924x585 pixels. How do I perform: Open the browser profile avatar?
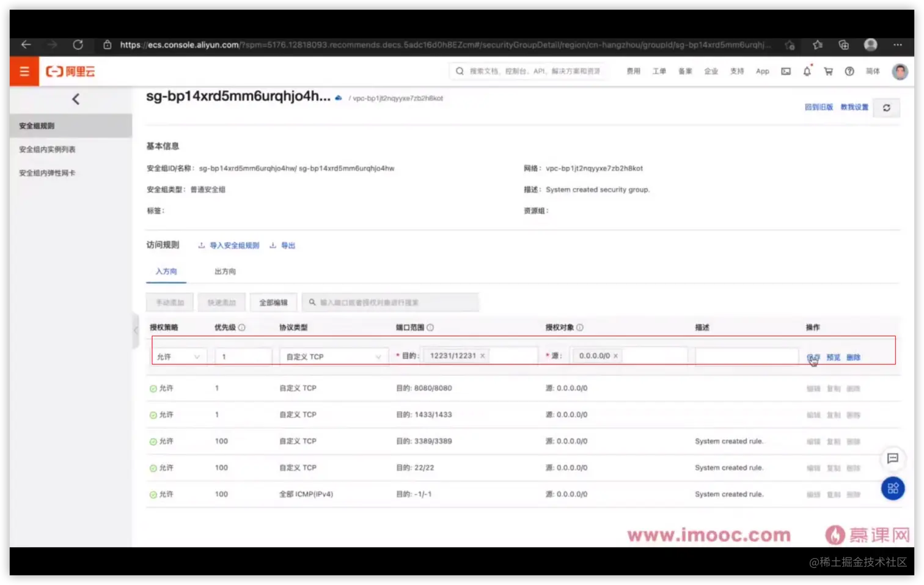[x=871, y=45]
